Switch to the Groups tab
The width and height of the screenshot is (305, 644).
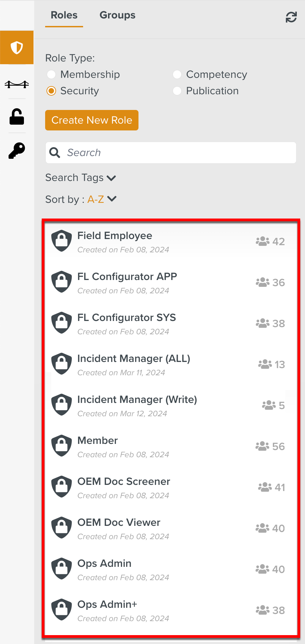click(x=117, y=15)
